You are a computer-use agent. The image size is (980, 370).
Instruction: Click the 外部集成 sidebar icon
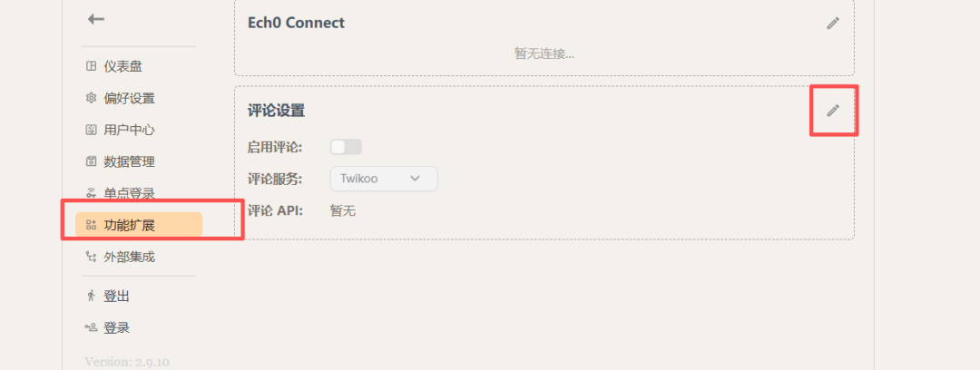(91, 257)
